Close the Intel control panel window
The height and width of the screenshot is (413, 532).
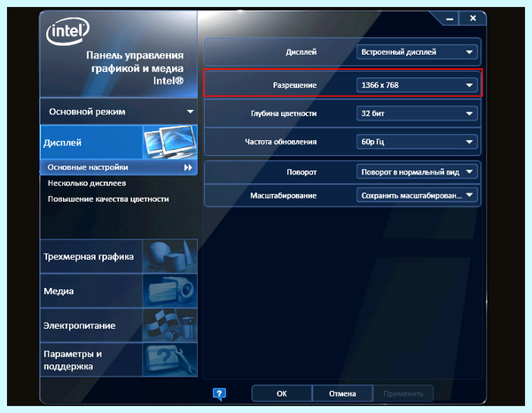point(473,19)
